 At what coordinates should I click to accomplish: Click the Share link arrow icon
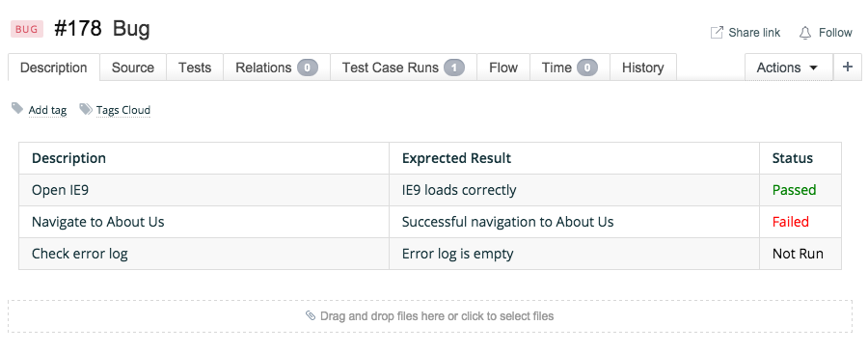click(x=717, y=32)
